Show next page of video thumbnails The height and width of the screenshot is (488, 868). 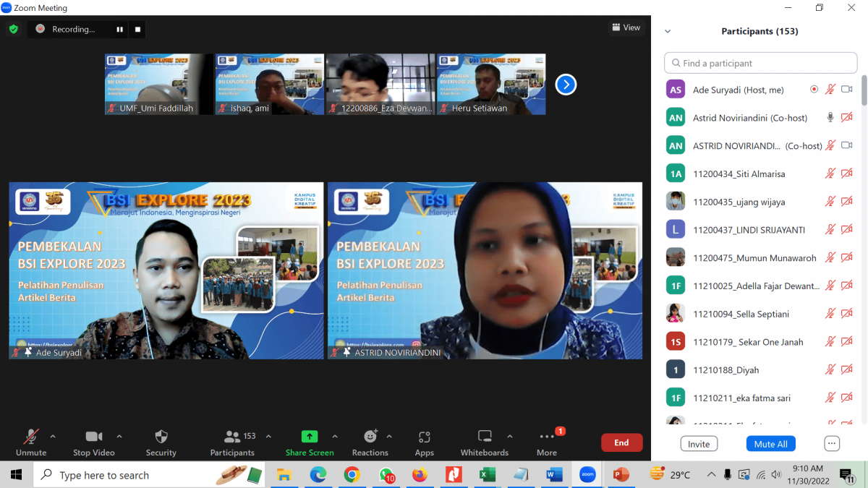click(x=566, y=85)
